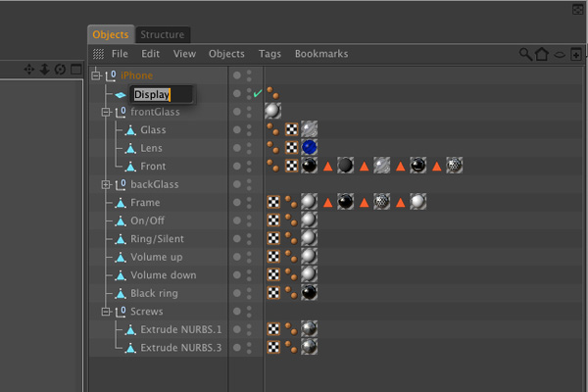The image size is (588, 392).
Task: Switch to the Structure tab
Action: (163, 34)
